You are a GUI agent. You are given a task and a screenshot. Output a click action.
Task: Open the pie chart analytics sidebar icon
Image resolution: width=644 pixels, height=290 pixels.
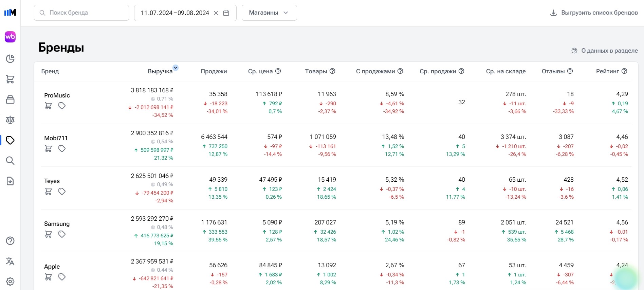10,59
